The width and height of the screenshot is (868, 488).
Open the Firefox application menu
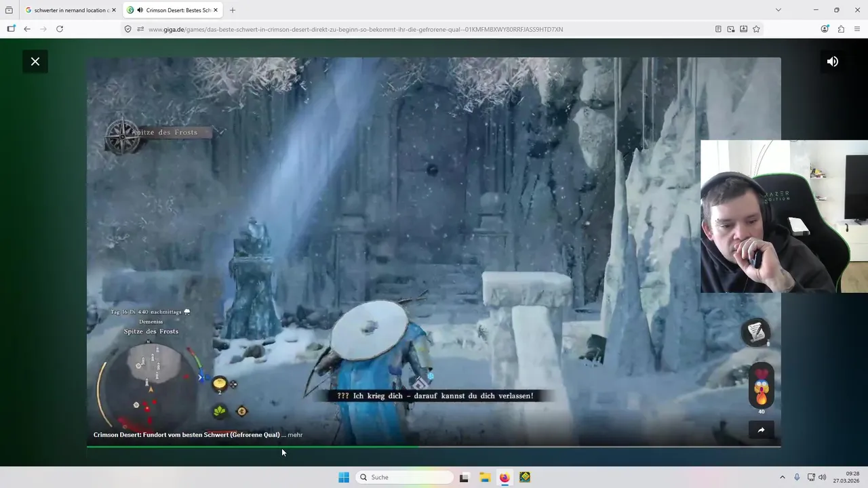pyautogui.click(x=857, y=29)
